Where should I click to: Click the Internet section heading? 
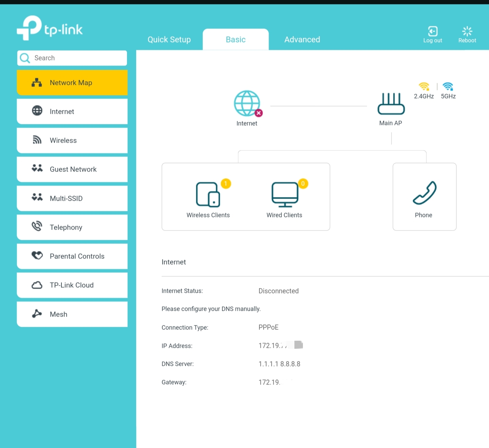point(174,262)
